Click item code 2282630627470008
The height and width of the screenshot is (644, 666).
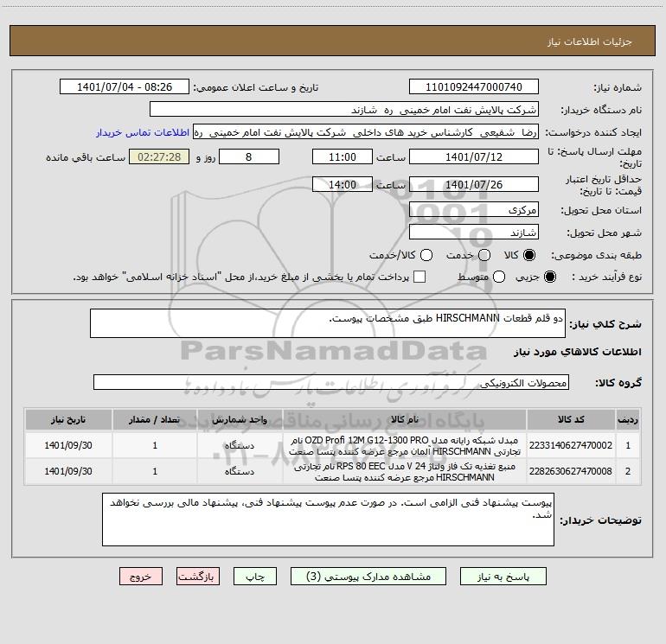pos(571,471)
